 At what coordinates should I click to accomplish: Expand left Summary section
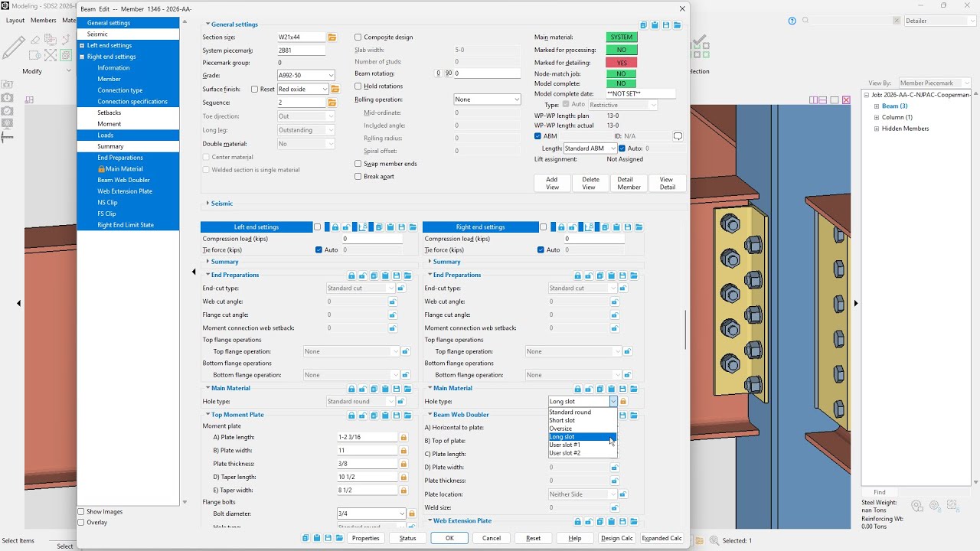click(x=207, y=262)
